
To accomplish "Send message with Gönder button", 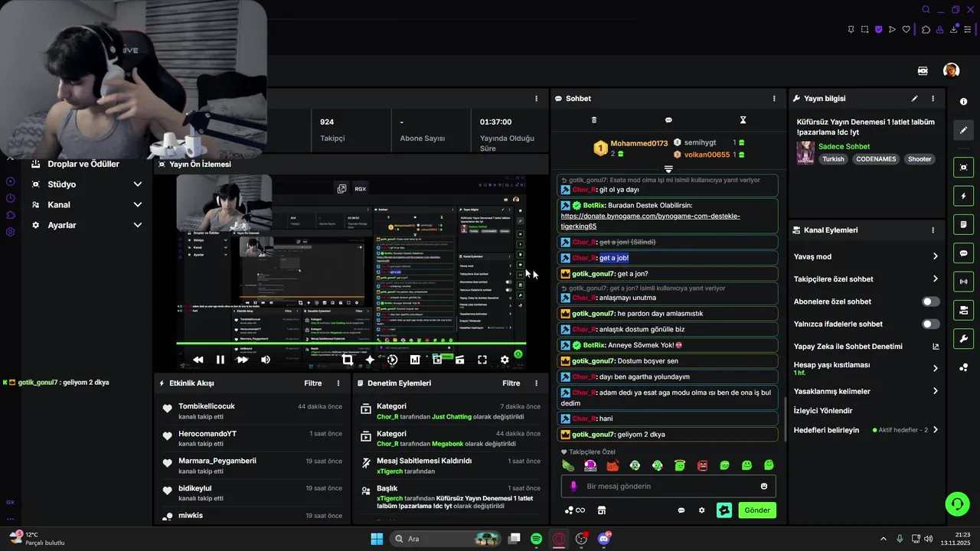I will pos(757,510).
